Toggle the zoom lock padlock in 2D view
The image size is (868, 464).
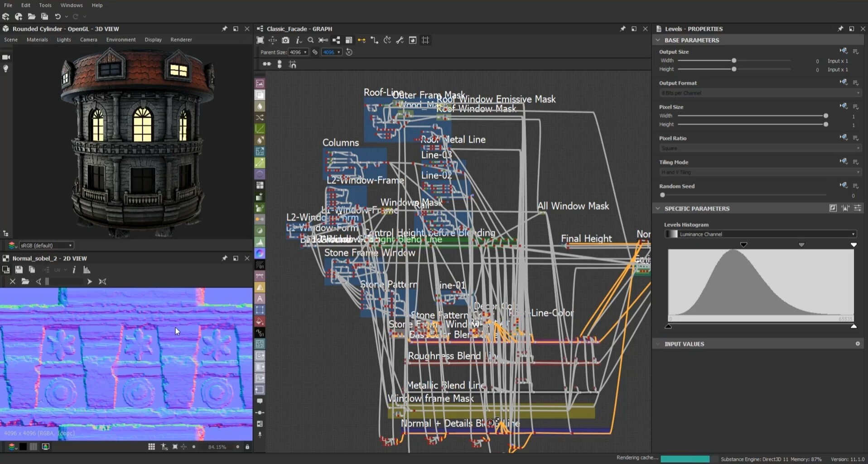pyautogui.click(x=247, y=447)
